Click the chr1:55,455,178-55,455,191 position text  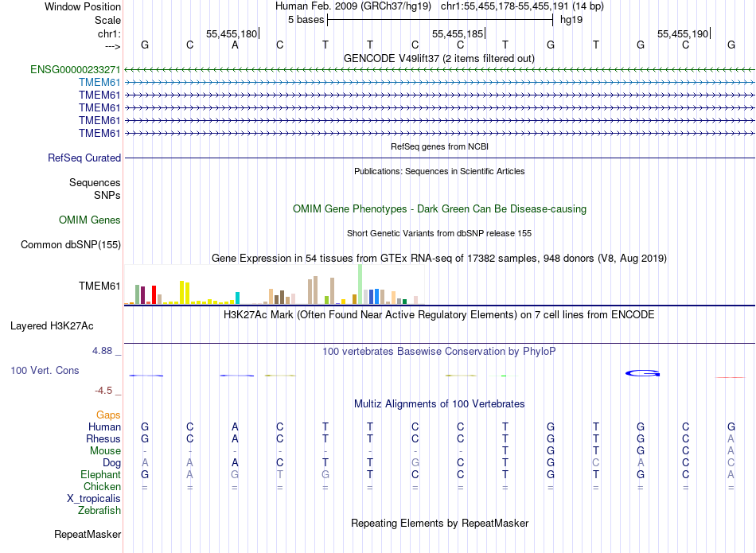click(x=522, y=6)
